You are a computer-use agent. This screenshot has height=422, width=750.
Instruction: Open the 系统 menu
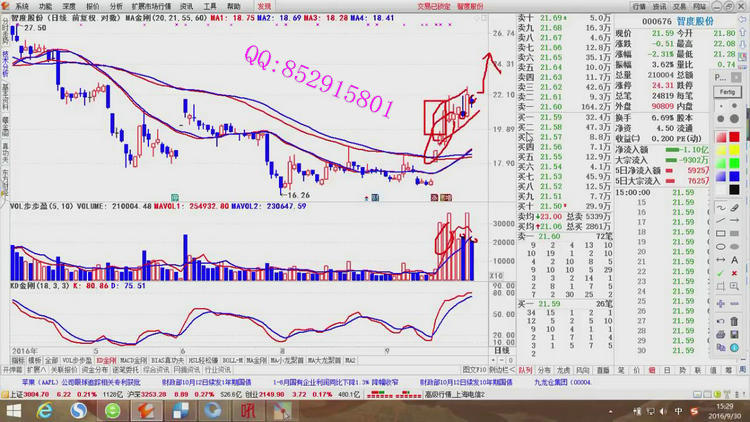(22, 6)
